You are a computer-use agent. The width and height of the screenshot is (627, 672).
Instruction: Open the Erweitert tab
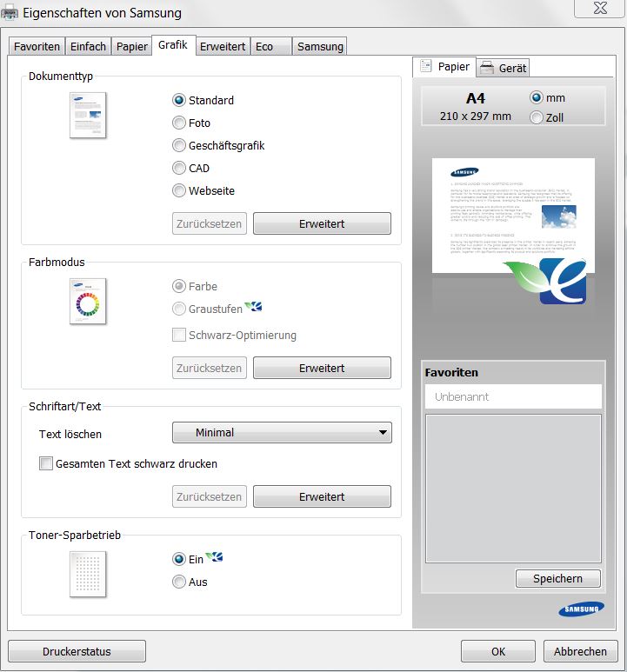click(x=223, y=46)
